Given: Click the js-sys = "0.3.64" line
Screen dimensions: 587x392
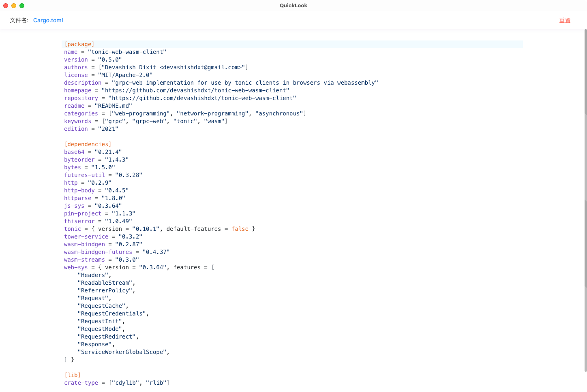Looking at the screenshot, I should [93, 206].
